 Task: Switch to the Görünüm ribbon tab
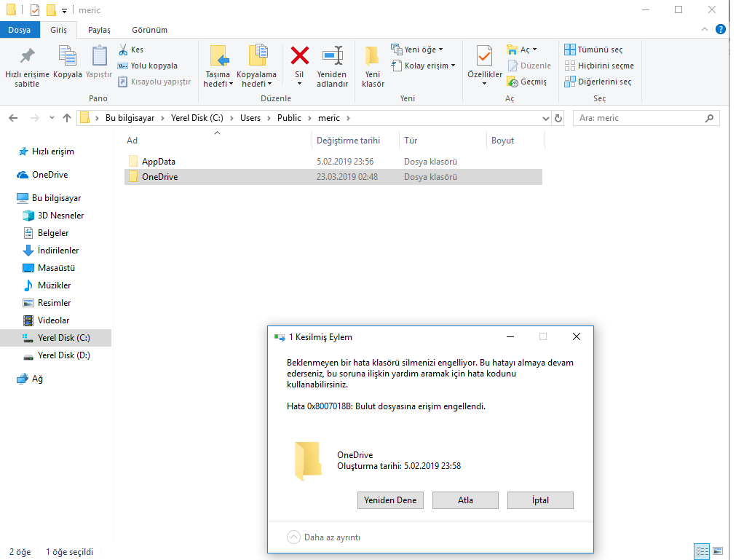point(149,30)
